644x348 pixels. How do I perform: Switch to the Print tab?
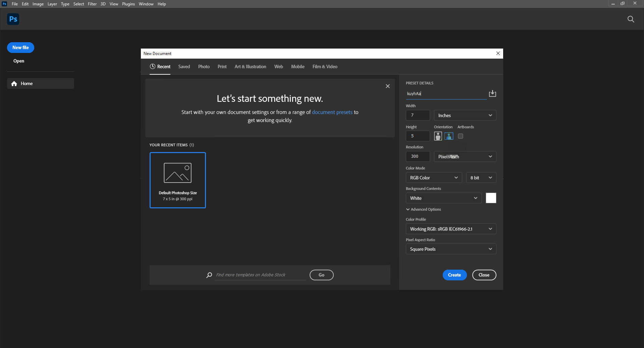point(222,67)
